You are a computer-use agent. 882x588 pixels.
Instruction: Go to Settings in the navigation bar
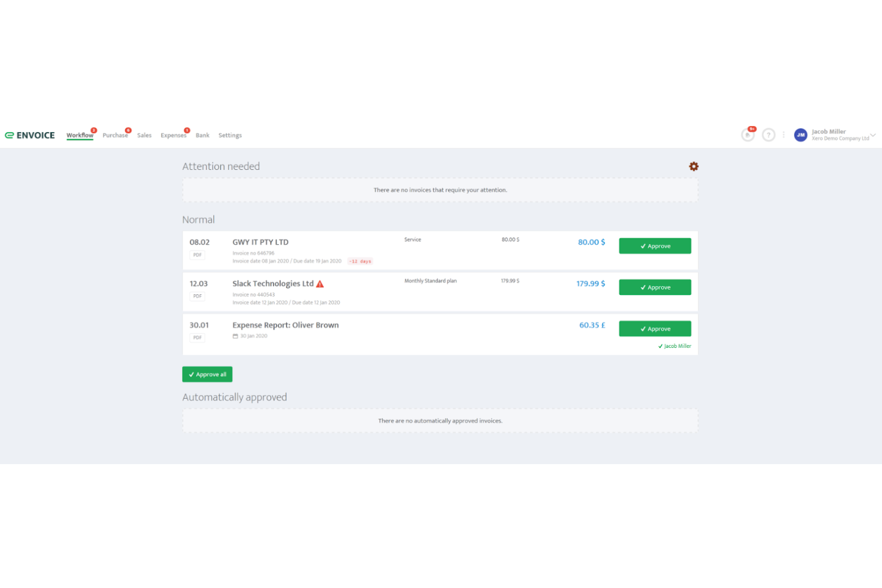230,135
